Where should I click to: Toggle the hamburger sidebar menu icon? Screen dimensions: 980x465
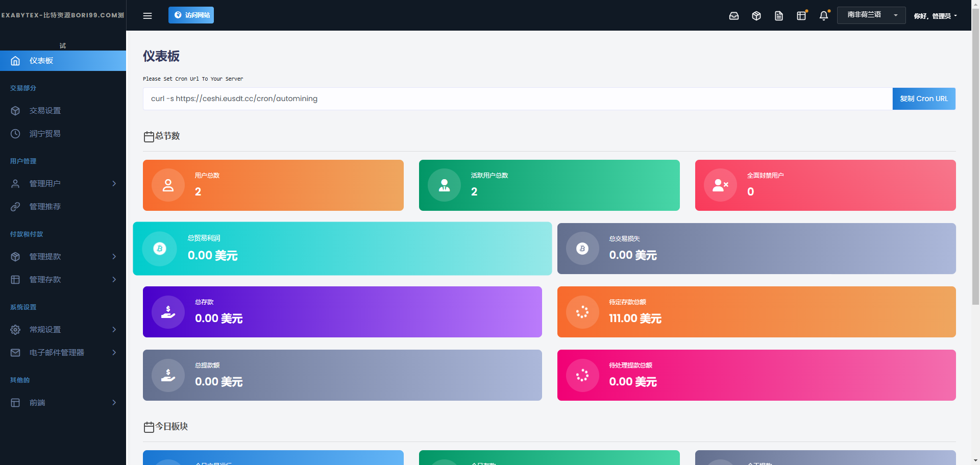coord(148,15)
